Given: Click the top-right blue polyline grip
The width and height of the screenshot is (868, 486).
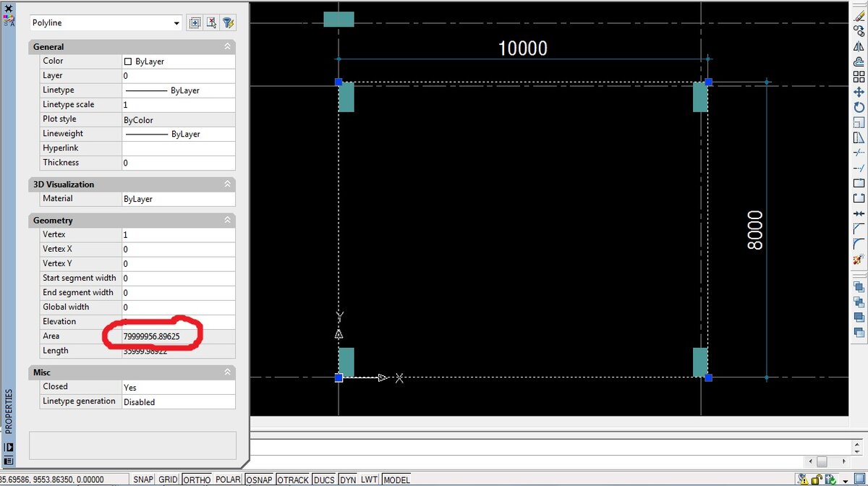Looking at the screenshot, I should coord(709,82).
